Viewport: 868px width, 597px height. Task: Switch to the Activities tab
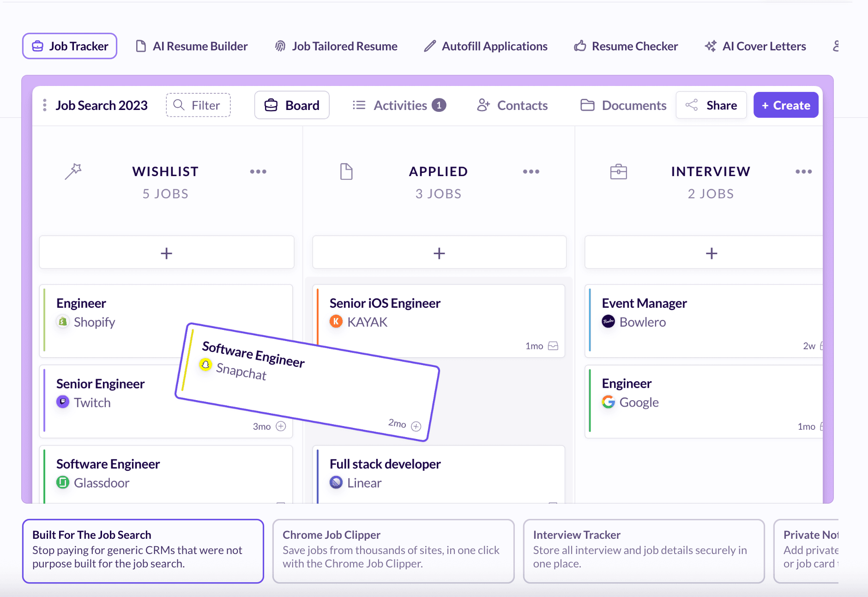pos(399,105)
